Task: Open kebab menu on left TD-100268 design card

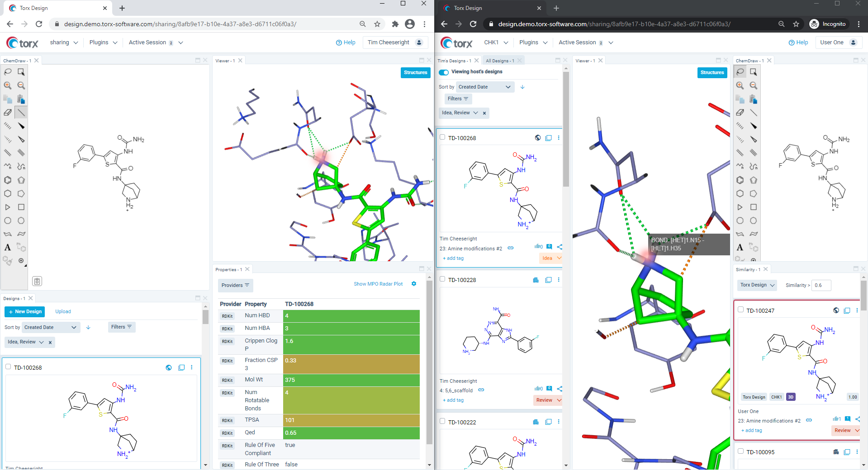Action: click(192, 367)
